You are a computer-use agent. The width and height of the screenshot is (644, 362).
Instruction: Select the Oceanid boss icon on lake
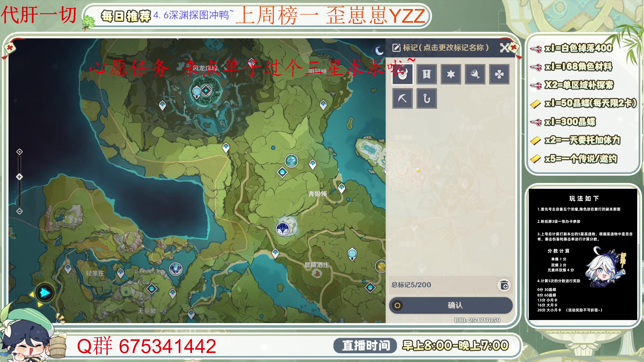(176, 269)
